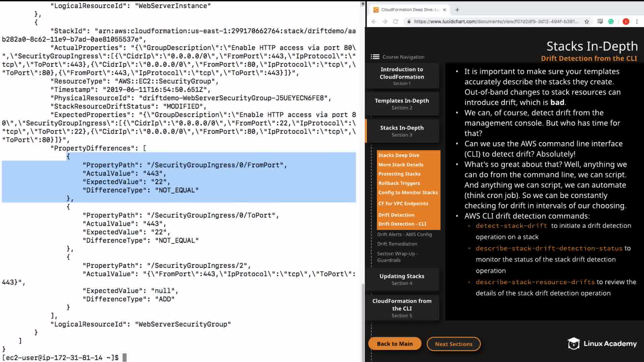Screen dimensions: 644x362
Task: Expand Updating Stacks Section 4
Action: coord(402,279)
